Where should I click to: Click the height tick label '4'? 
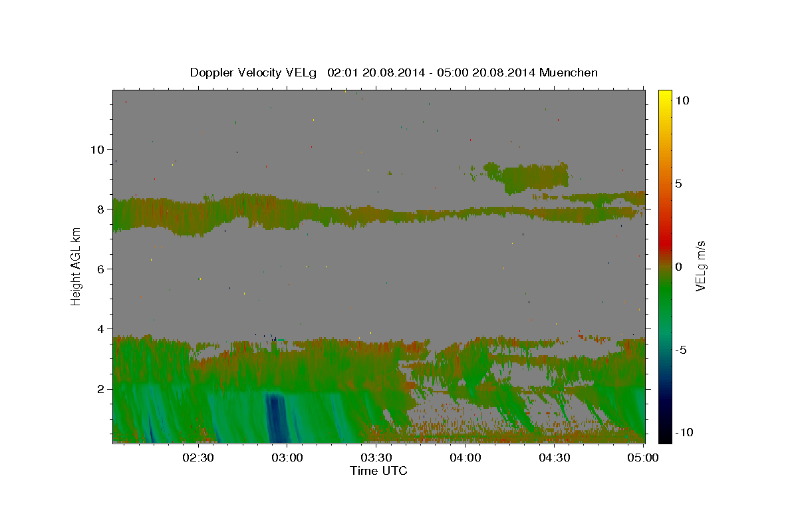tap(100, 329)
